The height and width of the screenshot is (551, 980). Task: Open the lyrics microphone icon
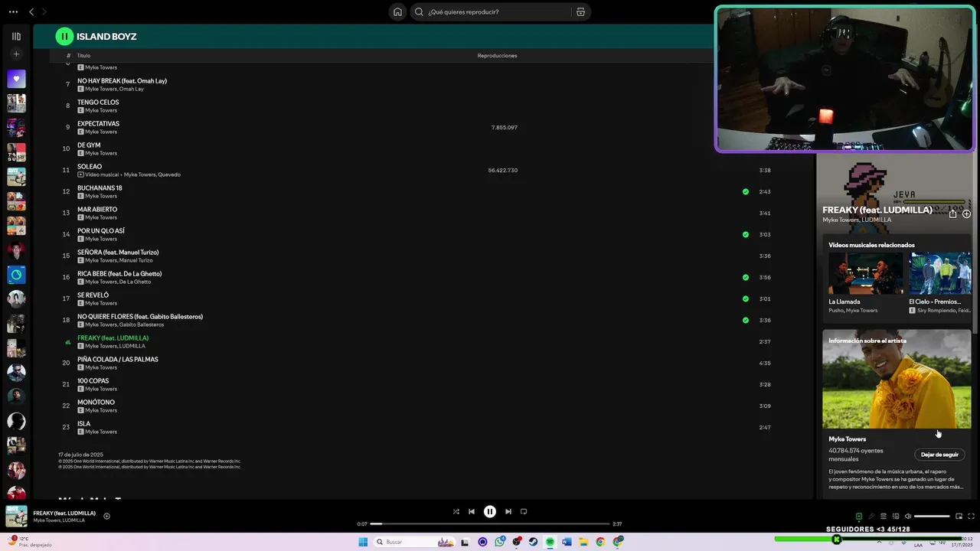(x=871, y=517)
